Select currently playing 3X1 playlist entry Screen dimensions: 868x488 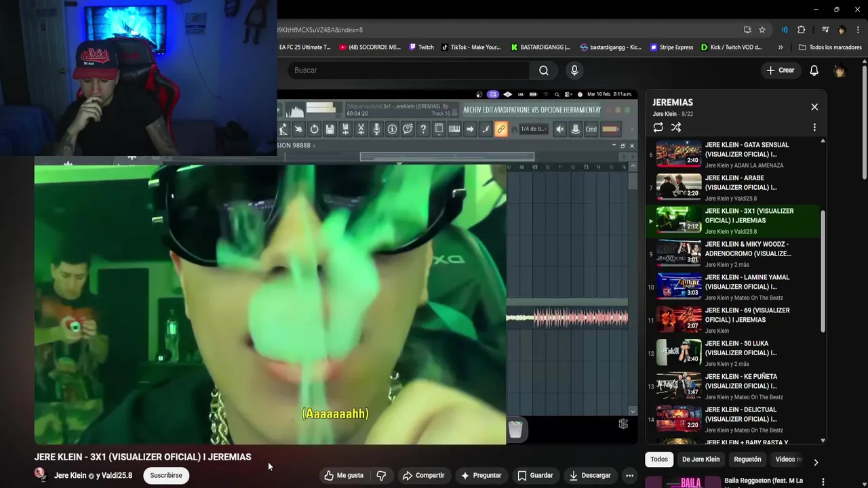732,221
